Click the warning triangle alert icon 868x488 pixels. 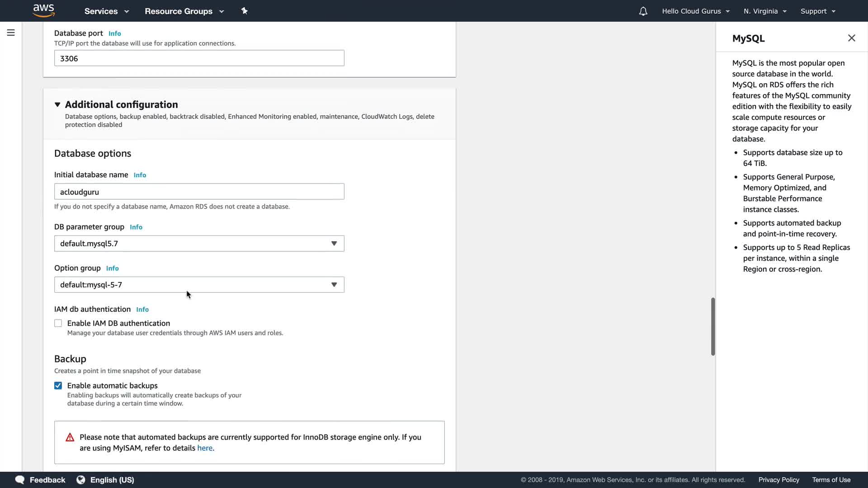coord(70,437)
